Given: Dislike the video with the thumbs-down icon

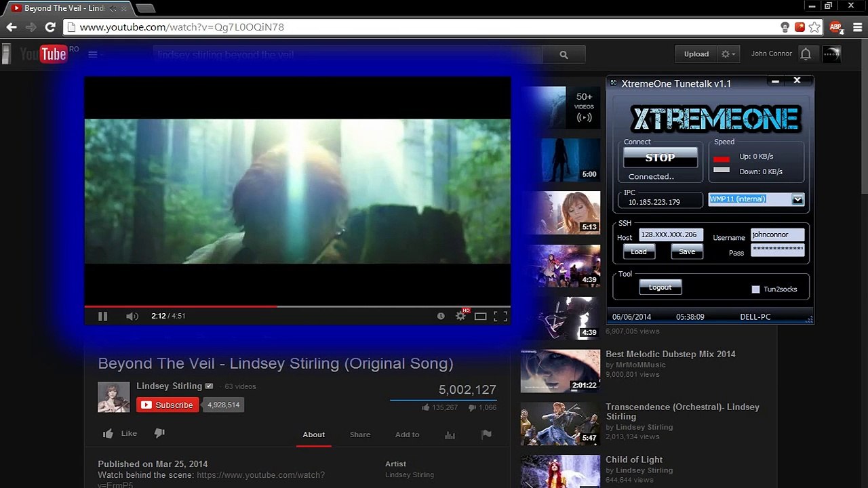Looking at the screenshot, I should [159, 434].
